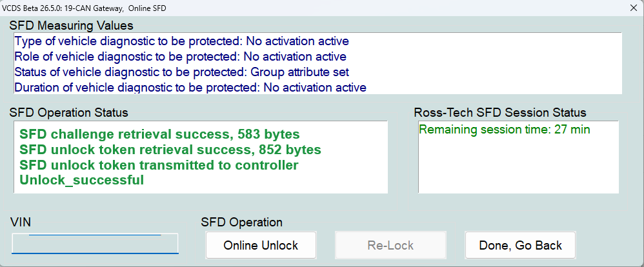
Task: Click the VIN field label
Action: click(21, 222)
